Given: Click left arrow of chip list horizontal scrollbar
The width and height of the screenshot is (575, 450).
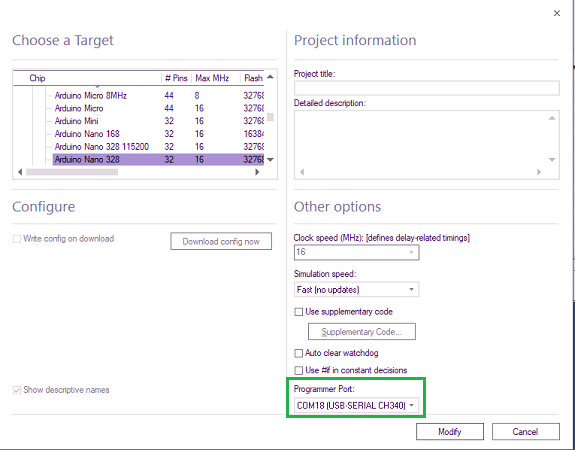Looking at the screenshot, I should 20,172.
